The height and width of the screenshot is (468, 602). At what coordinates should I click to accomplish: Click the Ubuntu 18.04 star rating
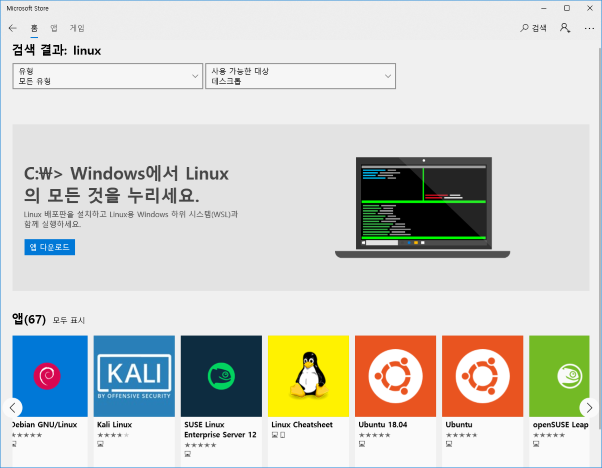[374, 435]
